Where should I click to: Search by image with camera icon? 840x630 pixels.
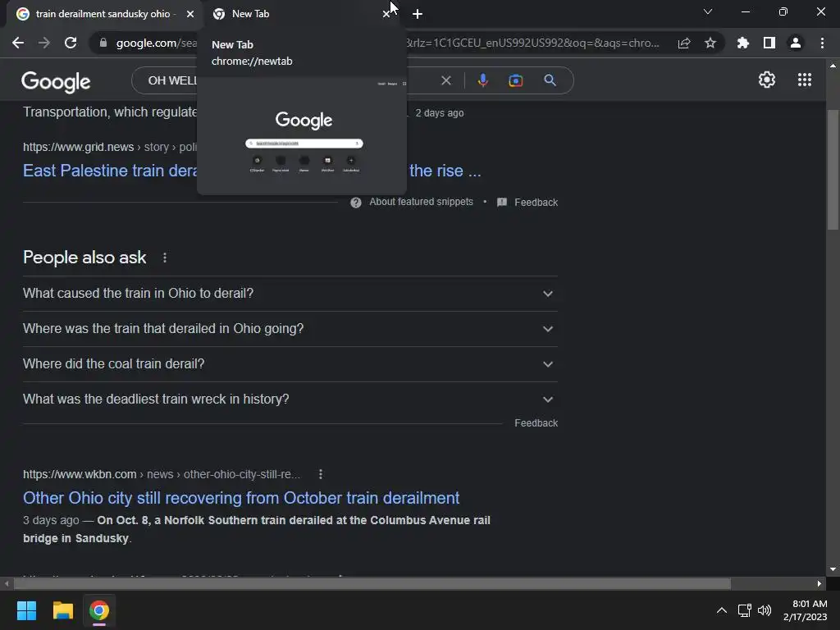click(515, 80)
